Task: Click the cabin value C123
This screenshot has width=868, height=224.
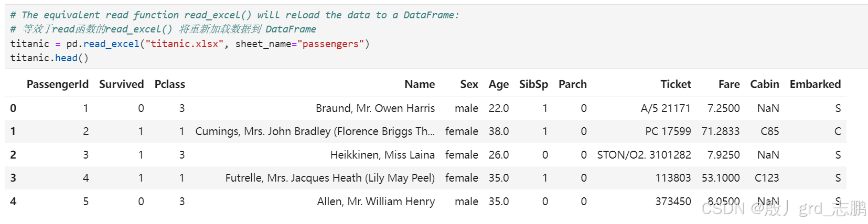Action: (766, 178)
